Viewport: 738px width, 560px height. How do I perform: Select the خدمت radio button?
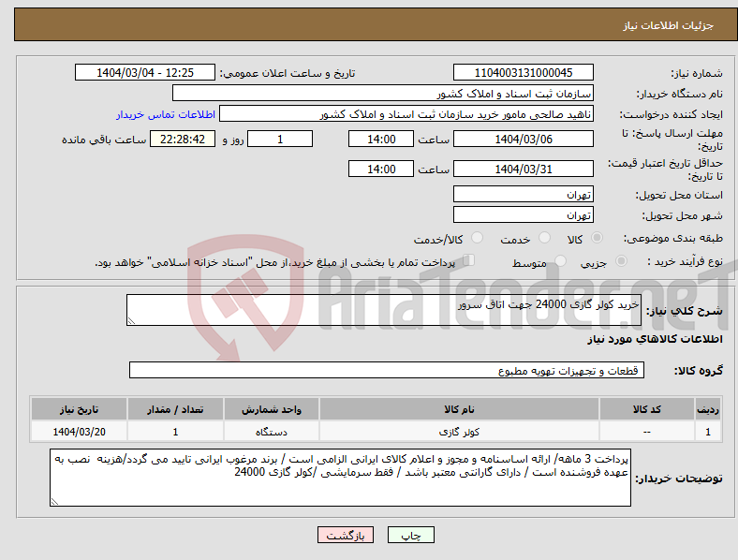tap(544, 238)
